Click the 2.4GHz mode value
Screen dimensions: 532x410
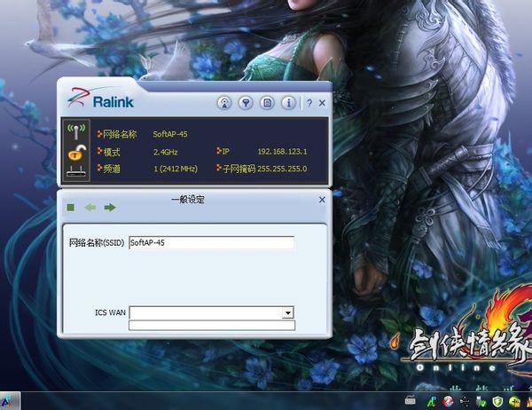coord(165,152)
